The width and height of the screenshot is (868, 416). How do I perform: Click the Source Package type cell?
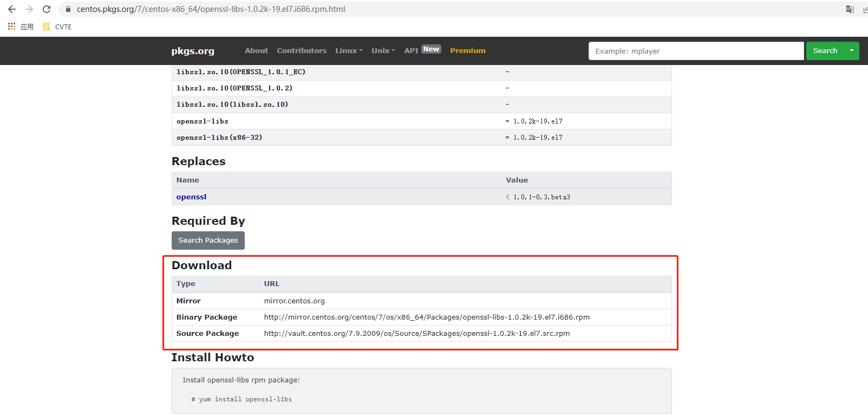[207, 334]
